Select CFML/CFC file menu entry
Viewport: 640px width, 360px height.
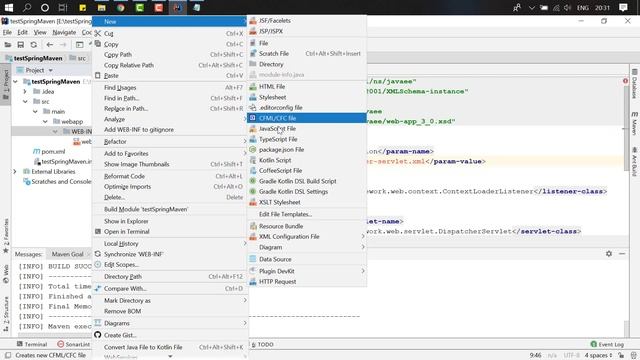(307, 118)
